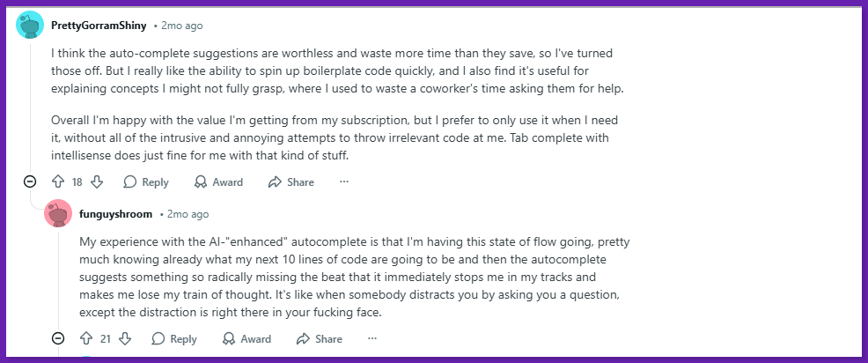Click funguyshroom's pink avatar
The height and width of the screenshot is (363, 868).
pyautogui.click(x=58, y=214)
